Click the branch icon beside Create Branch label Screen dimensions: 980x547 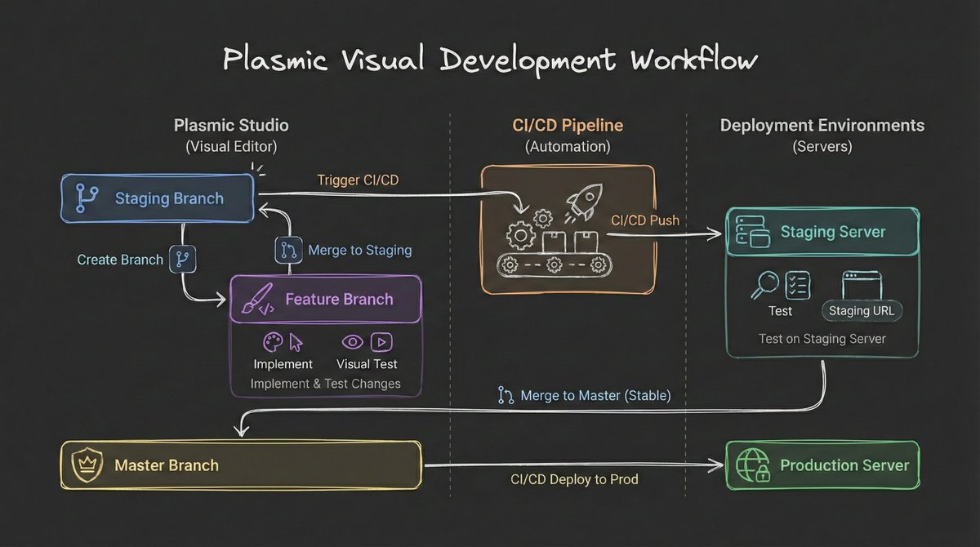tap(182, 260)
